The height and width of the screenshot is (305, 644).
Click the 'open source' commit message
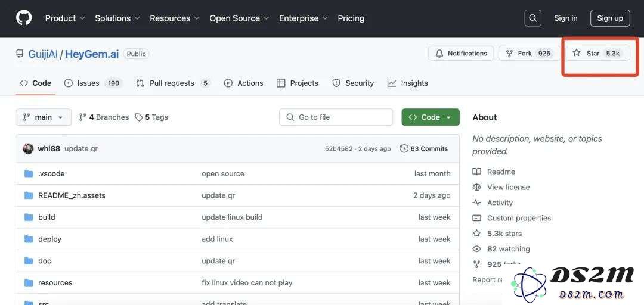223,173
